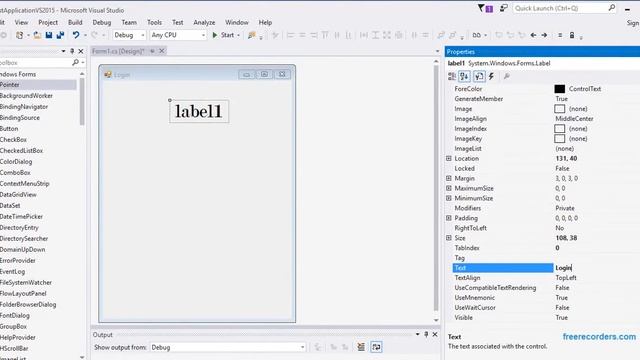Open the View menu
This screenshot has width=640, height=360.
click(21, 22)
